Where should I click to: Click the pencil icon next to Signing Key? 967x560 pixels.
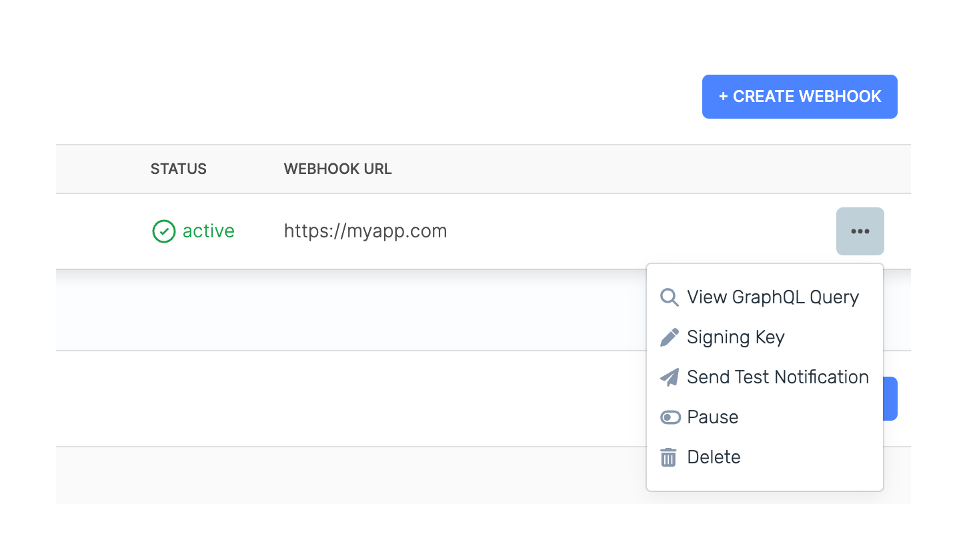coord(669,337)
